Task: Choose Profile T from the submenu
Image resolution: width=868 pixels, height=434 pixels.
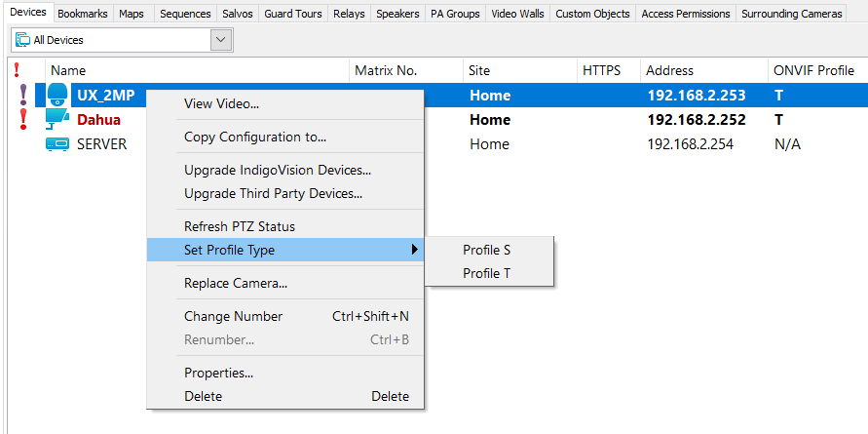Action: point(487,274)
